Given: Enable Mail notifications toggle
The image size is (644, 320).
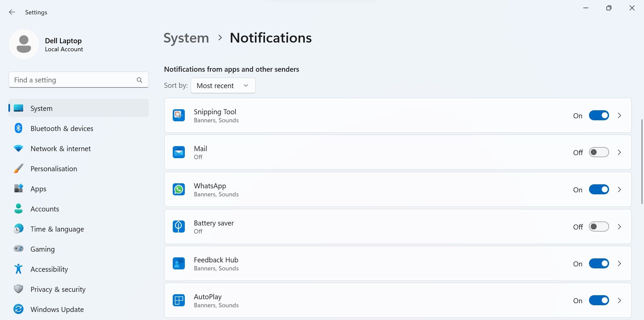Looking at the screenshot, I should 599,152.
